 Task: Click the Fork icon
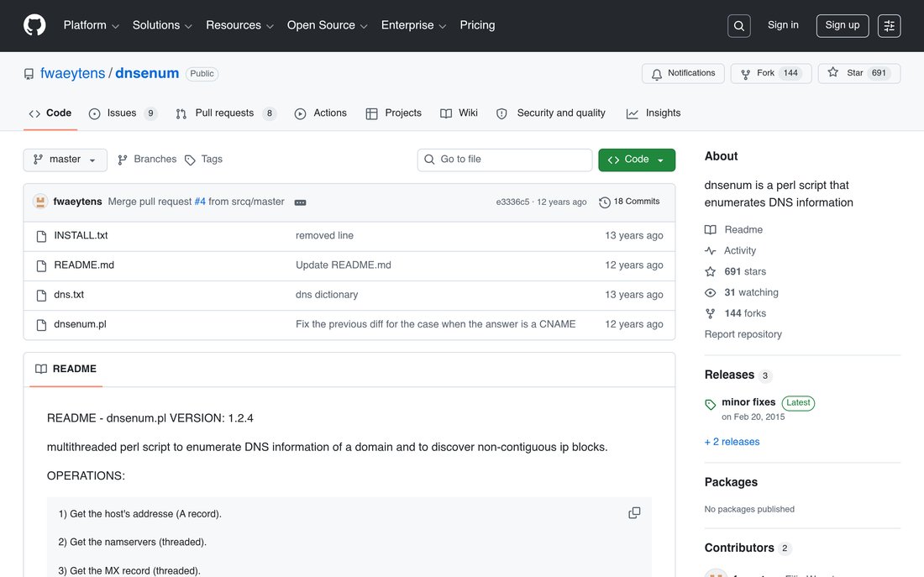tap(745, 74)
